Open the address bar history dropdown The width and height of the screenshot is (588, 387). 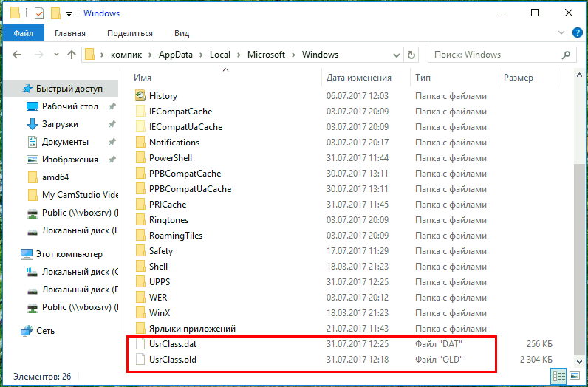click(x=397, y=55)
